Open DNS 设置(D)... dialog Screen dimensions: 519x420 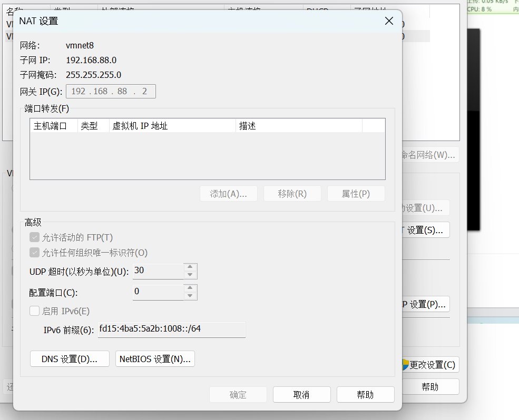pyautogui.click(x=70, y=359)
